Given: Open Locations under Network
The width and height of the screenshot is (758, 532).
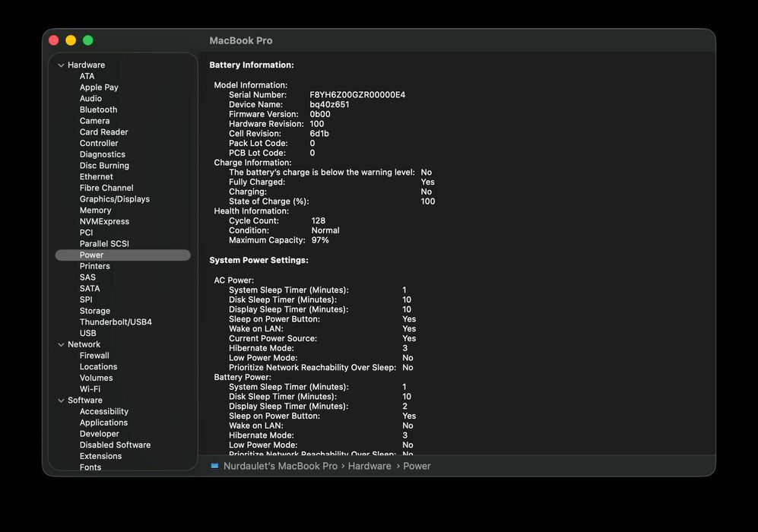Looking at the screenshot, I should pyautogui.click(x=98, y=366).
